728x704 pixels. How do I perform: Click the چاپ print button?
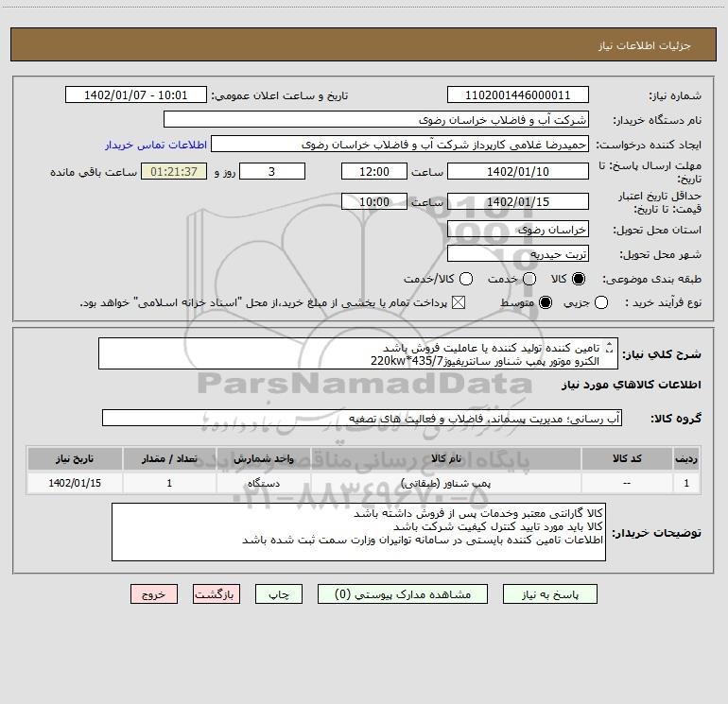click(x=279, y=594)
